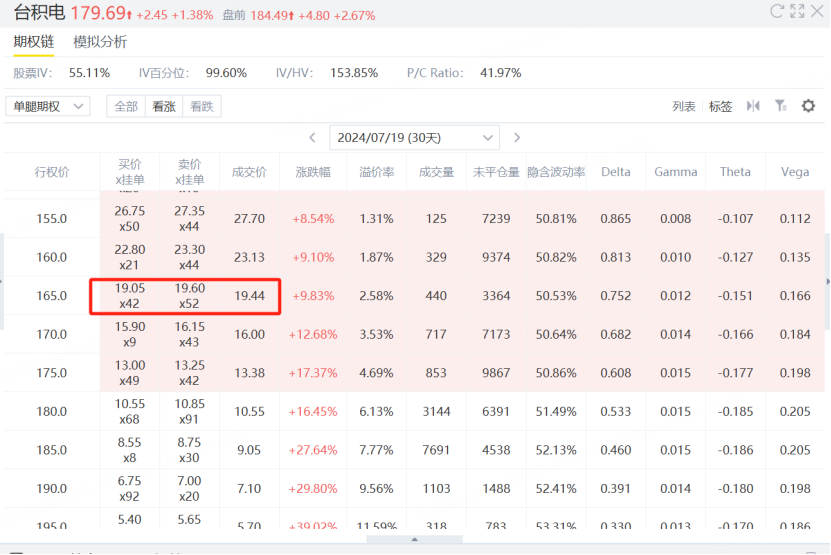The width and height of the screenshot is (831, 555).
Task: Open the settings gear icon
Action: 808,106
